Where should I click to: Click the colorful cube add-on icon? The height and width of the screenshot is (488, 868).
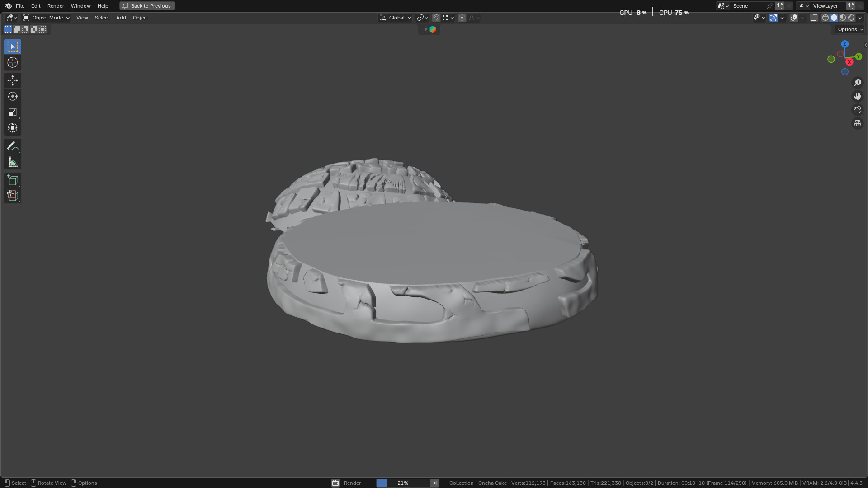click(433, 29)
